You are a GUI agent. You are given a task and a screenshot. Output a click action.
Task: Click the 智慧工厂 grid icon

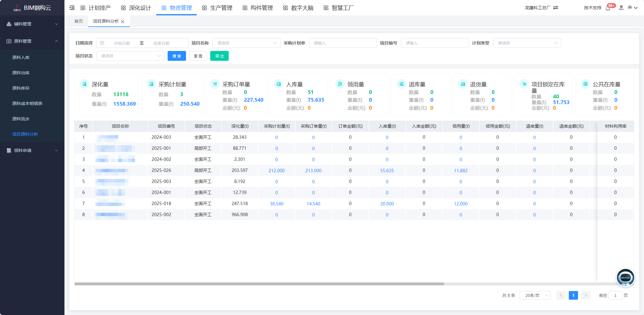pyautogui.click(x=326, y=8)
